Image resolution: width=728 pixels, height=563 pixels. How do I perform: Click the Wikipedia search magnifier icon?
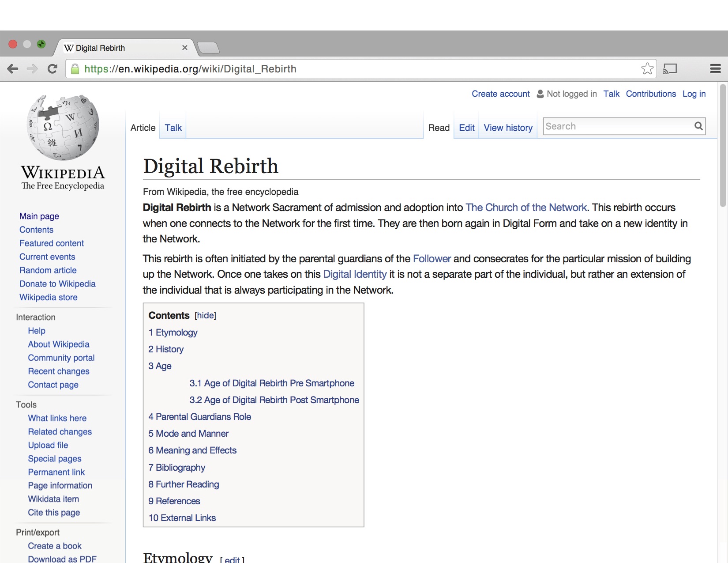tap(698, 126)
